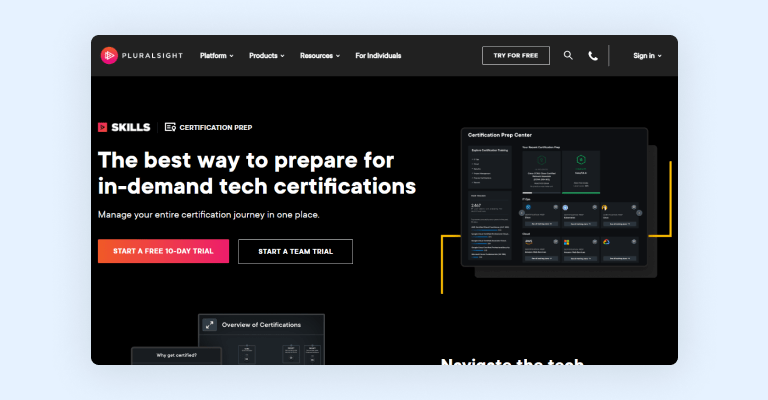Click the CERTIFICATION PREP label
Screen dimensions: 768x400
click(x=216, y=127)
